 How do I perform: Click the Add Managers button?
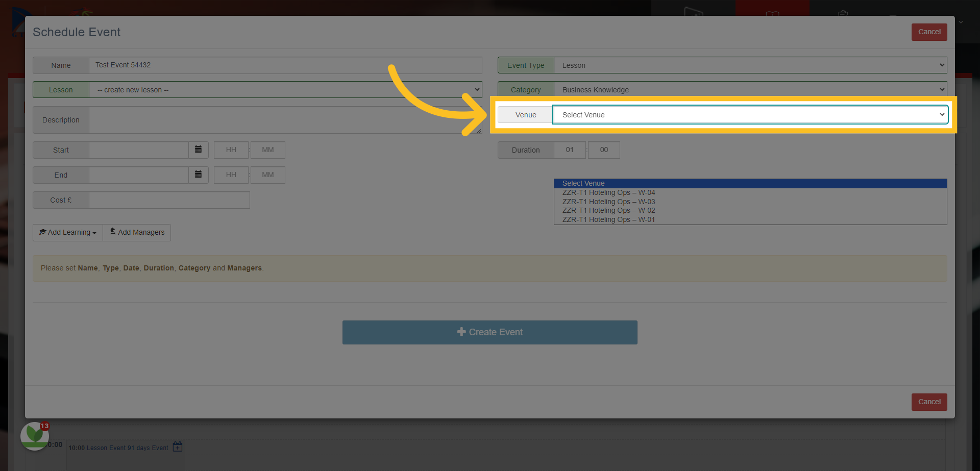[137, 233]
